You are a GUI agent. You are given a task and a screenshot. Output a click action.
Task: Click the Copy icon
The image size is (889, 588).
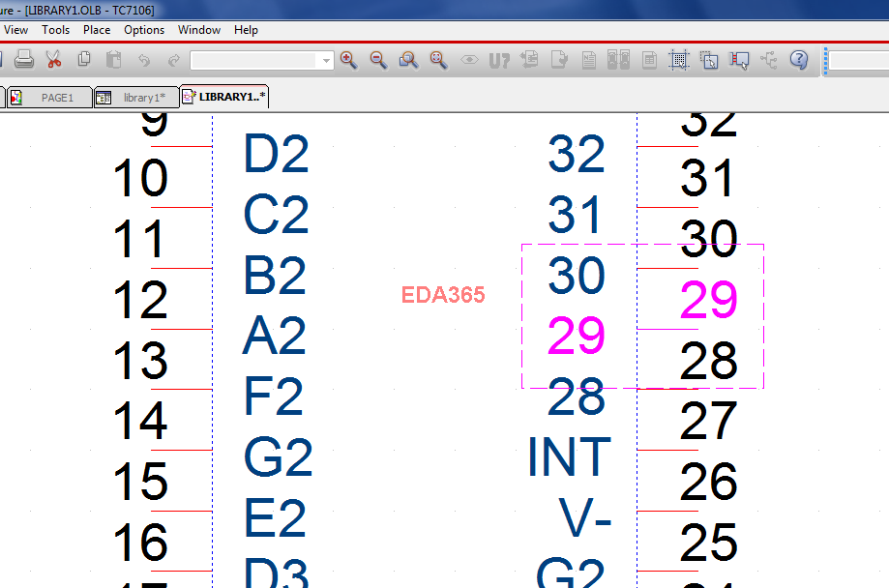coord(84,59)
